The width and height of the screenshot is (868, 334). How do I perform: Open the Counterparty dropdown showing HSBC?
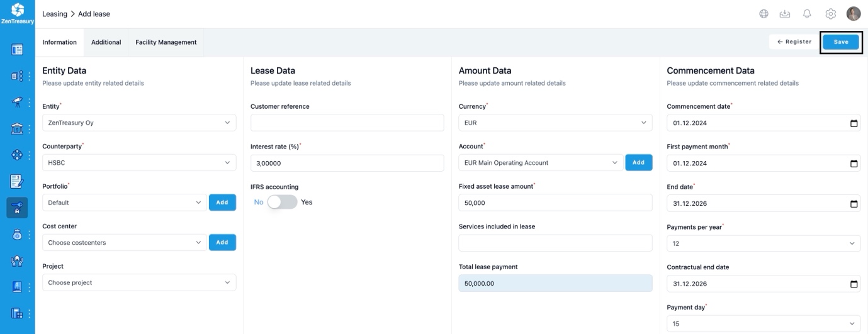(139, 162)
